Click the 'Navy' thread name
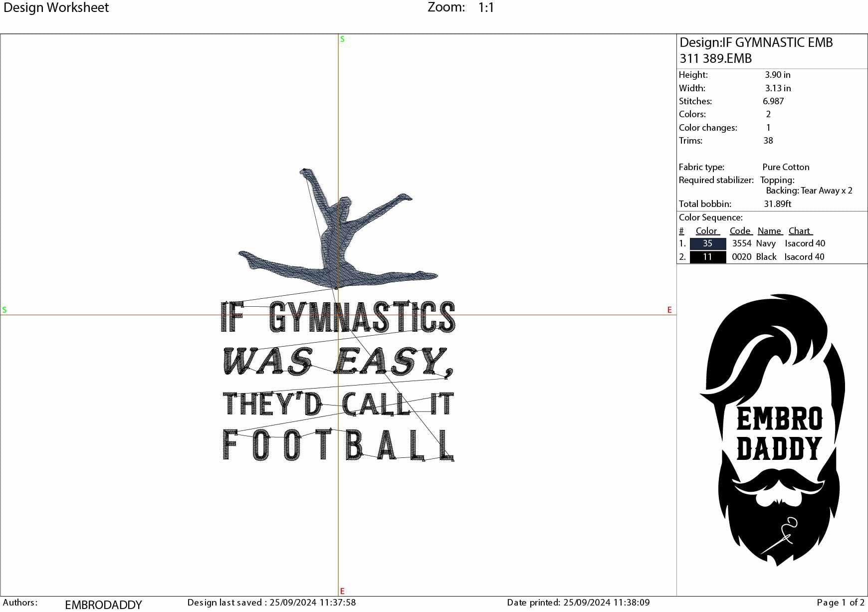The height and width of the screenshot is (612, 868). click(766, 243)
